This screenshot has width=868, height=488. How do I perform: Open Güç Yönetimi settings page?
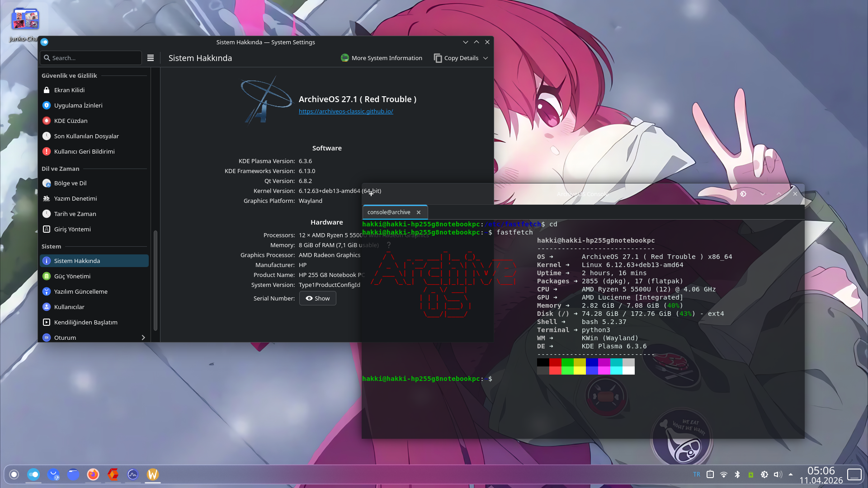tap(72, 276)
